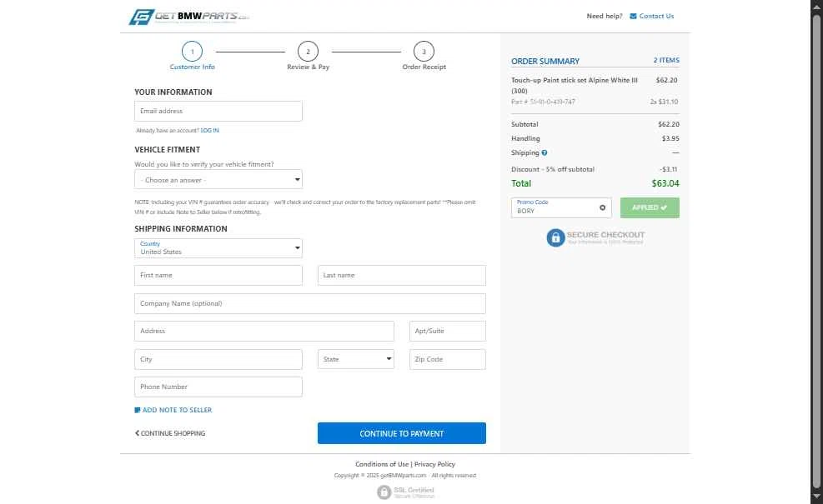This screenshot has height=504, width=823.
Task: Go to step 3 Order Receipt
Action: click(x=424, y=52)
